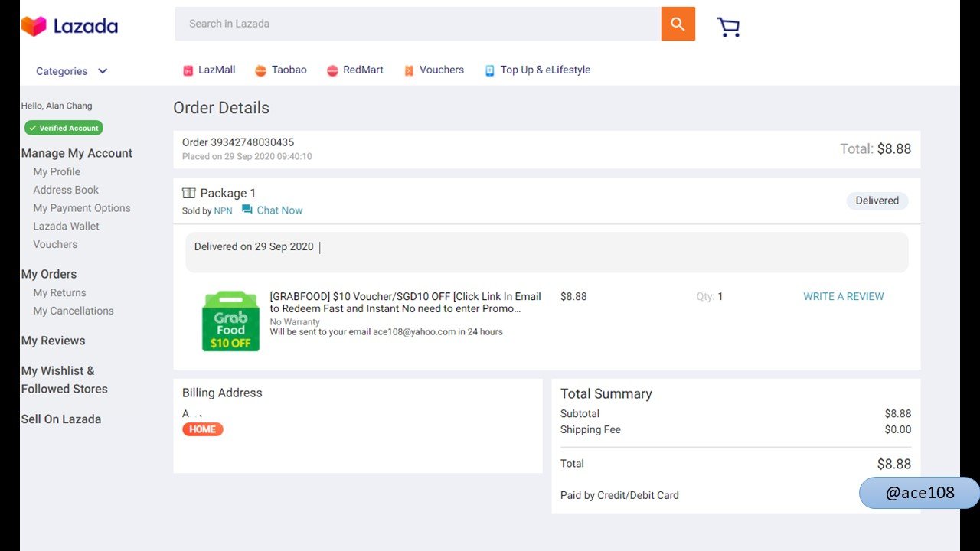Click the Vouchers ticket icon
This screenshot has height=551, width=980.
click(409, 70)
